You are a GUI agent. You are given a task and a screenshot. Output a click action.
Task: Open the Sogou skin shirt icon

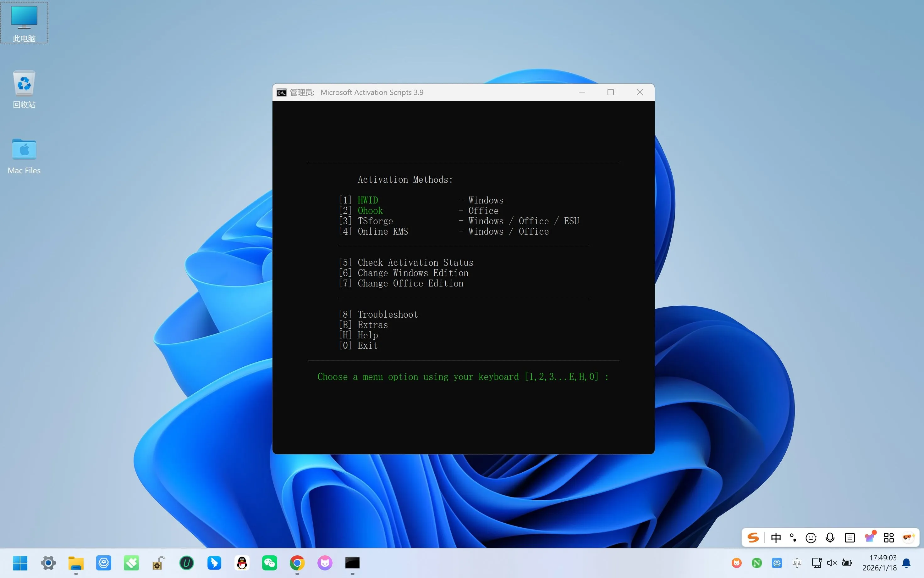[870, 538]
